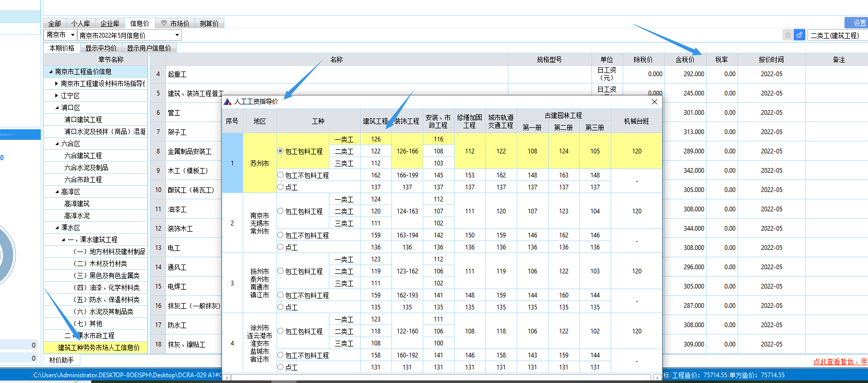868x383 pixels.
Task: Click the 机械台班 column header in dialog
Action: tap(636, 121)
